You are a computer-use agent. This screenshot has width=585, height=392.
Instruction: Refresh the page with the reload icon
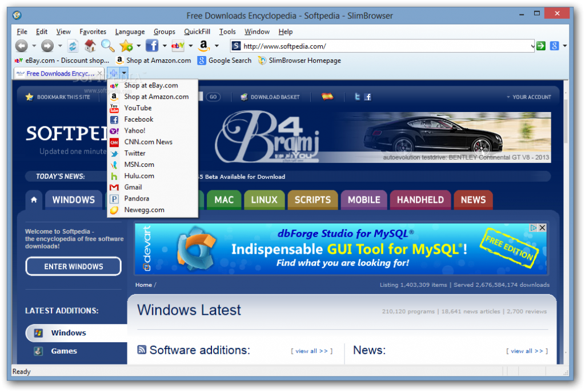pos(73,46)
